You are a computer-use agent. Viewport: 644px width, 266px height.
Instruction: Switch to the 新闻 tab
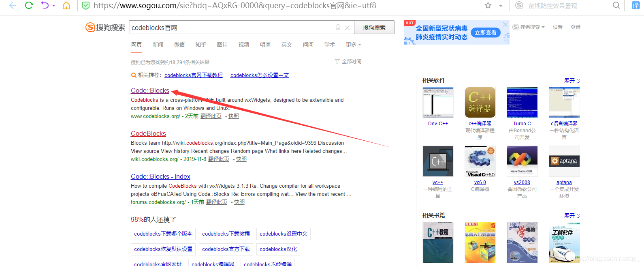tap(158, 45)
